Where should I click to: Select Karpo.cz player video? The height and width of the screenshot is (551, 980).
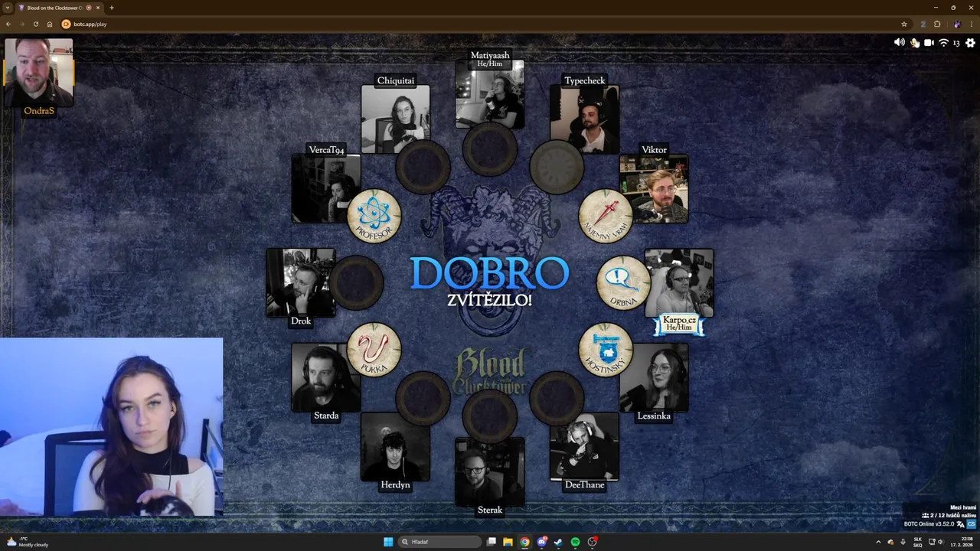point(679,282)
